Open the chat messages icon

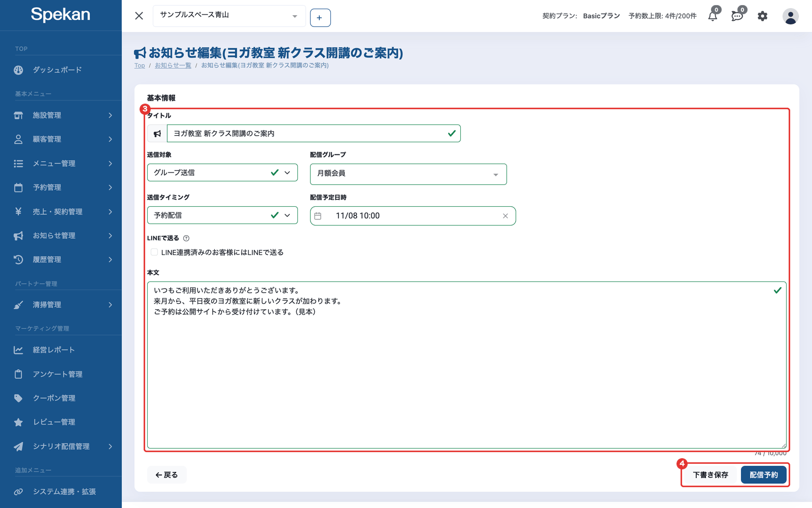point(737,16)
